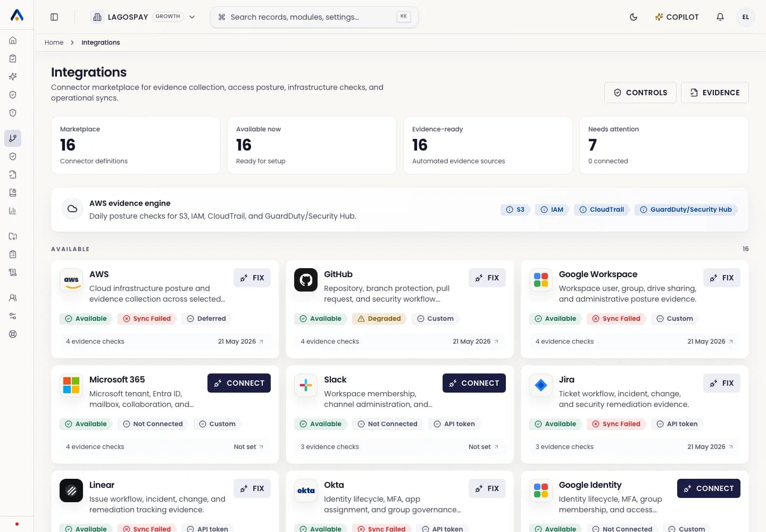766x532 pixels.
Task: Click the Jira logo icon
Action: (541, 385)
